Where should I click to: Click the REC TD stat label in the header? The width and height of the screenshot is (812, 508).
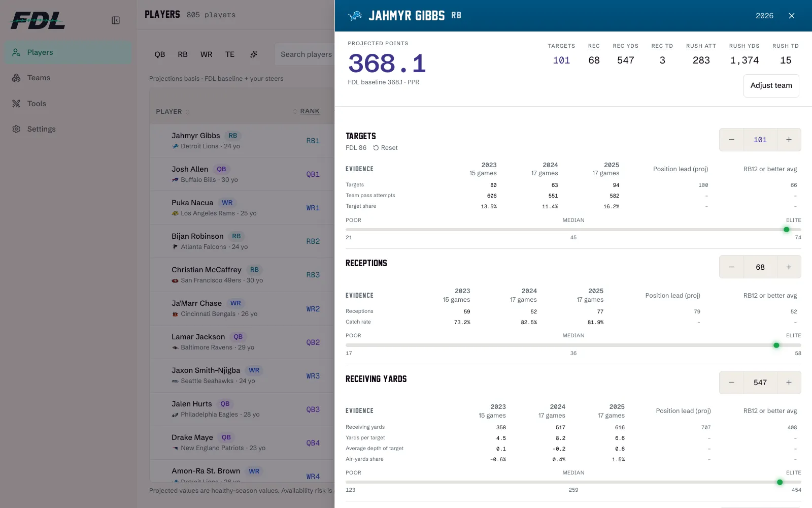coord(662,46)
